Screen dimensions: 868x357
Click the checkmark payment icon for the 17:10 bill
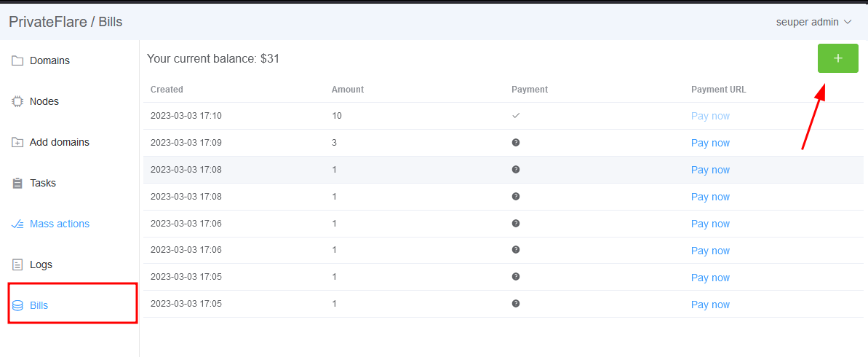click(516, 116)
